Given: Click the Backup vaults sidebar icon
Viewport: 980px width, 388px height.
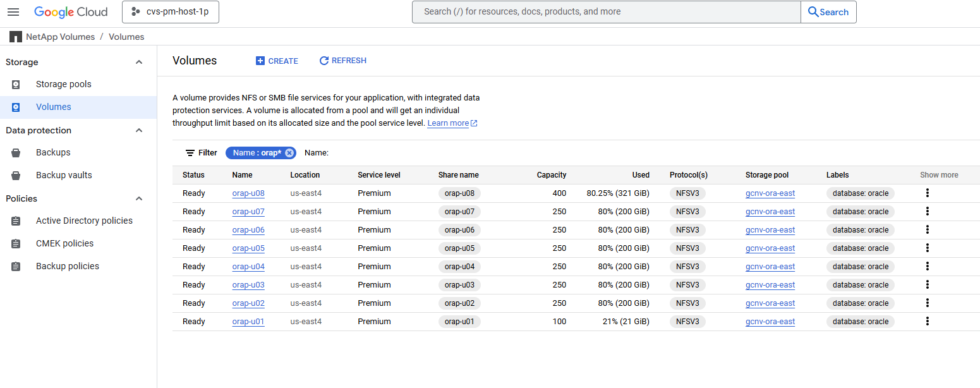Looking at the screenshot, I should [x=16, y=176].
